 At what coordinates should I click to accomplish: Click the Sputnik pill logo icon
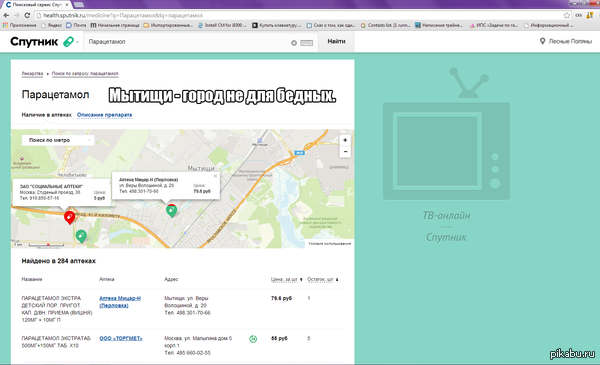coord(68,41)
